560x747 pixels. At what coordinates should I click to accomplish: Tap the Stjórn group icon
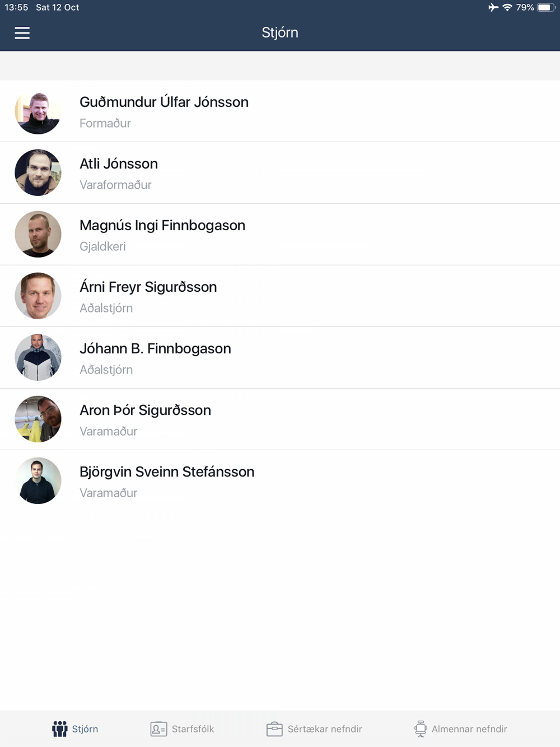click(x=60, y=729)
